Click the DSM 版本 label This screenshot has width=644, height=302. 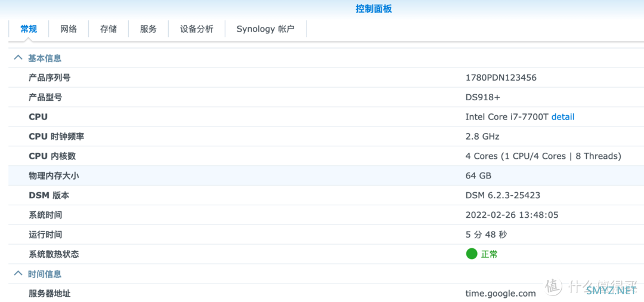coord(49,196)
